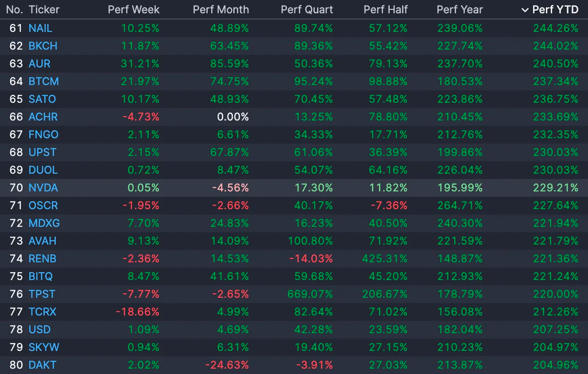
Task: Open the UPST ticker link
Action: [x=43, y=152]
